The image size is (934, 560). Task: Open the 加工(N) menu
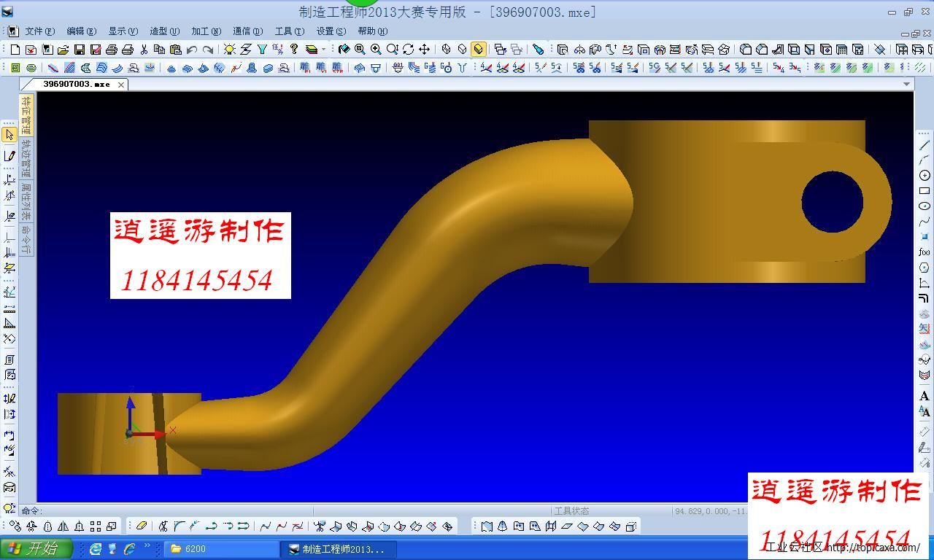tap(206, 31)
